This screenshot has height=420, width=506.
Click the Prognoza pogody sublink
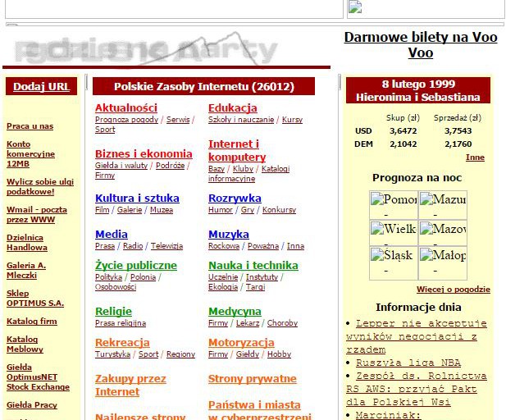126,120
